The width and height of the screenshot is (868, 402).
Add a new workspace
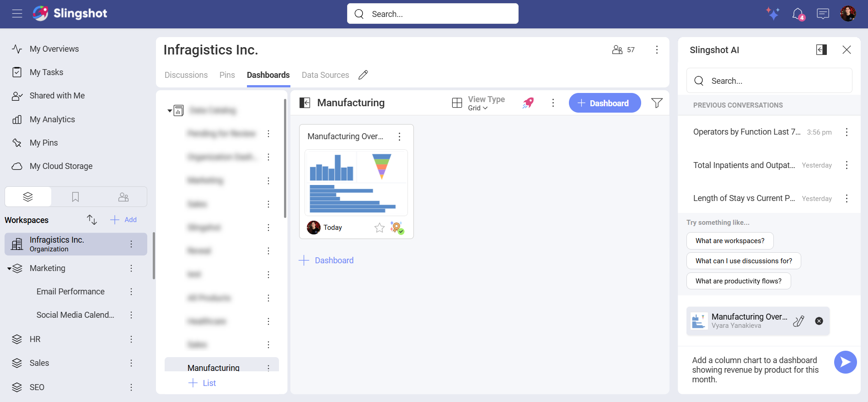pyautogui.click(x=123, y=220)
